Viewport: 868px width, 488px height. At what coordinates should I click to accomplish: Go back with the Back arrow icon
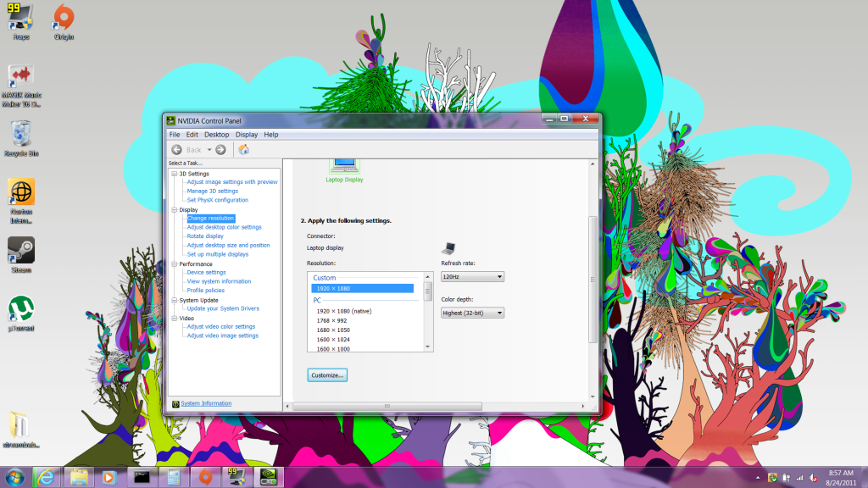(x=176, y=150)
